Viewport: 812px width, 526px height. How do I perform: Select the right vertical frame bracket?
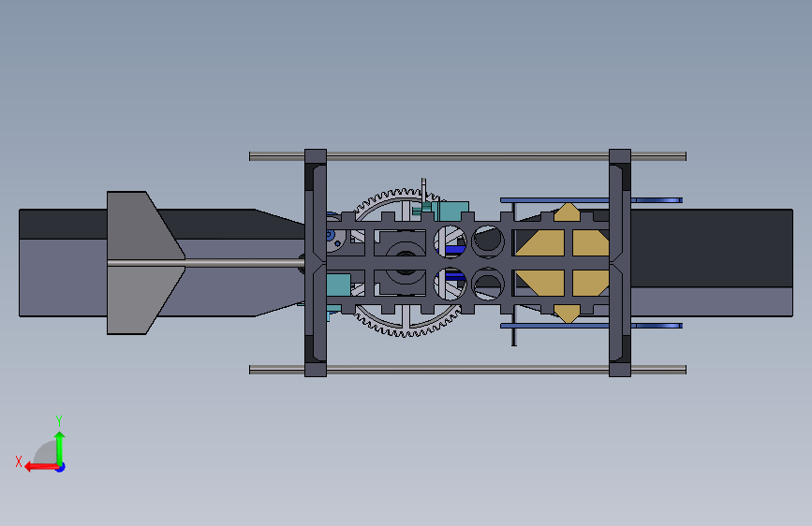(620, 262)
